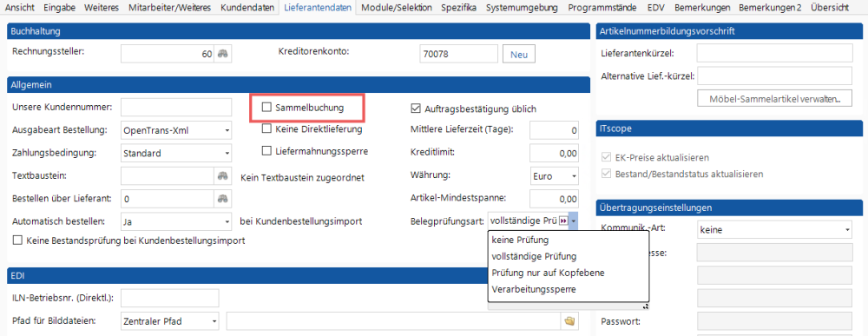868x336 pixels.
Task: Click the Belegprüfungsart quick-select arrows icon
Action: [563, 221]
